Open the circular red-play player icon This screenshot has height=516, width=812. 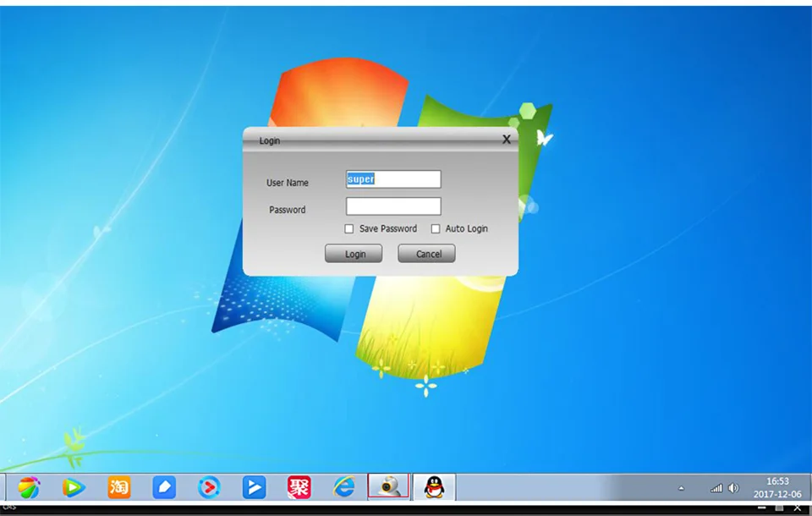click(209, 487)
